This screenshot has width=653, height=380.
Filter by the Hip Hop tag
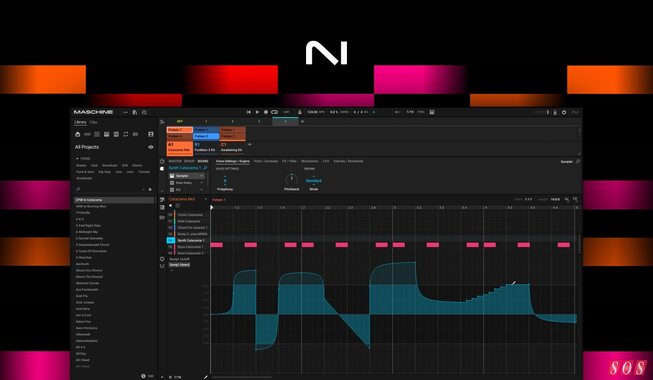[104, 172]
